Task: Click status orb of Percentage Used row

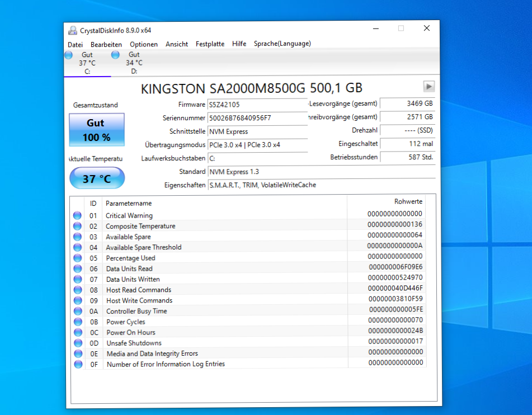Action: (78, 258)
